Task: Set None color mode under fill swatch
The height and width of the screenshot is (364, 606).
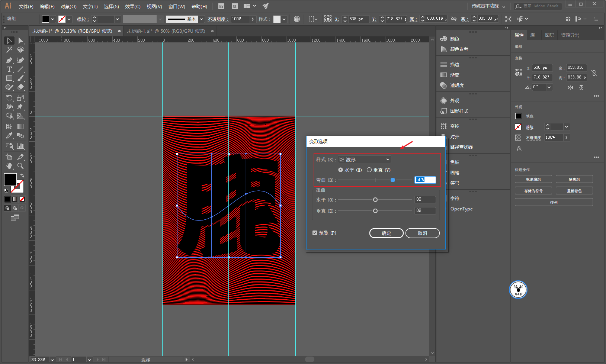Action: point(22,199)
